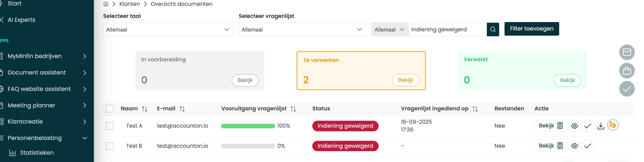This screenshot has height=162, width=644.
Task: Click the orange signature icon for Test A
Action: coord(613,125)
